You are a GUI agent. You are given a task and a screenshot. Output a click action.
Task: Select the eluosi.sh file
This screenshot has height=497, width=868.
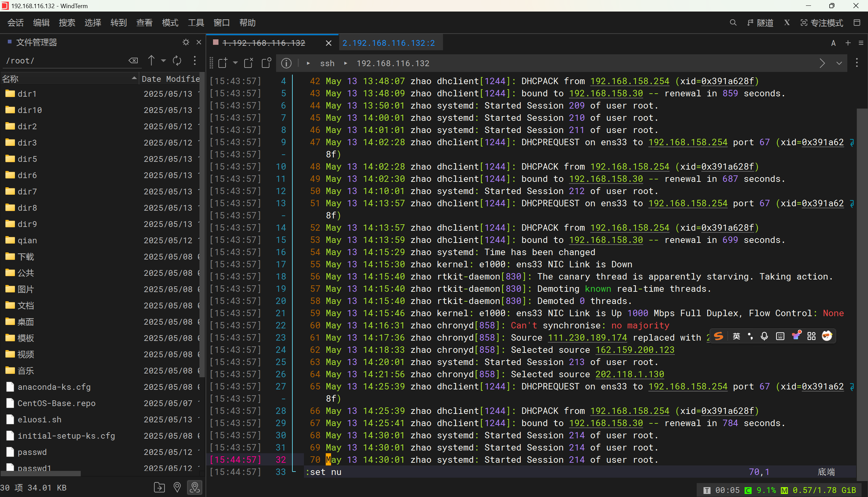pyautogui.click(x=40, y=420)
